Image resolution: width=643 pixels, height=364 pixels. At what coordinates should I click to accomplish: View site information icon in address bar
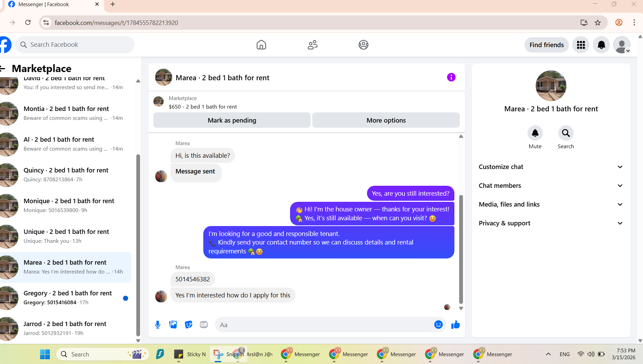[x=46, y=23]
